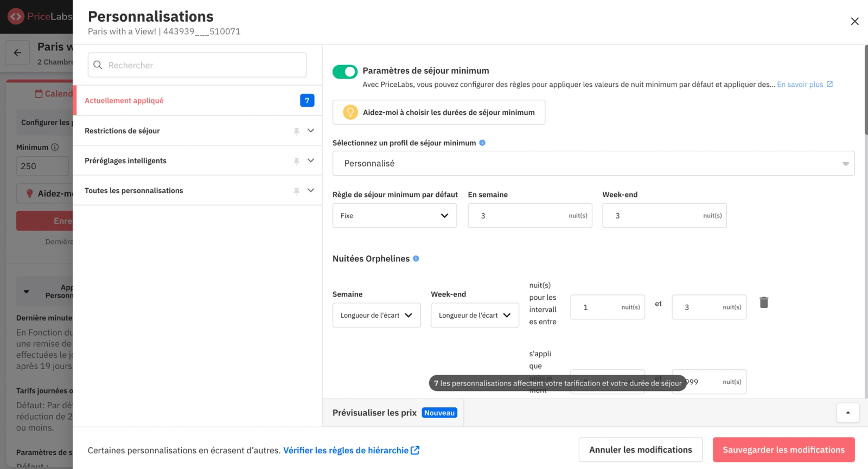Open the En savoir plus link

pyautogui.click(x=800, y=85)
